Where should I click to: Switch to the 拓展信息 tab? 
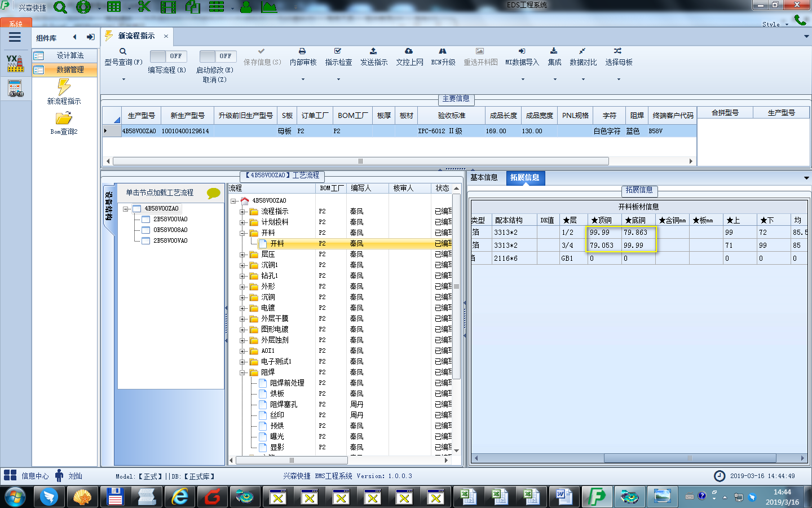(524, 177)
